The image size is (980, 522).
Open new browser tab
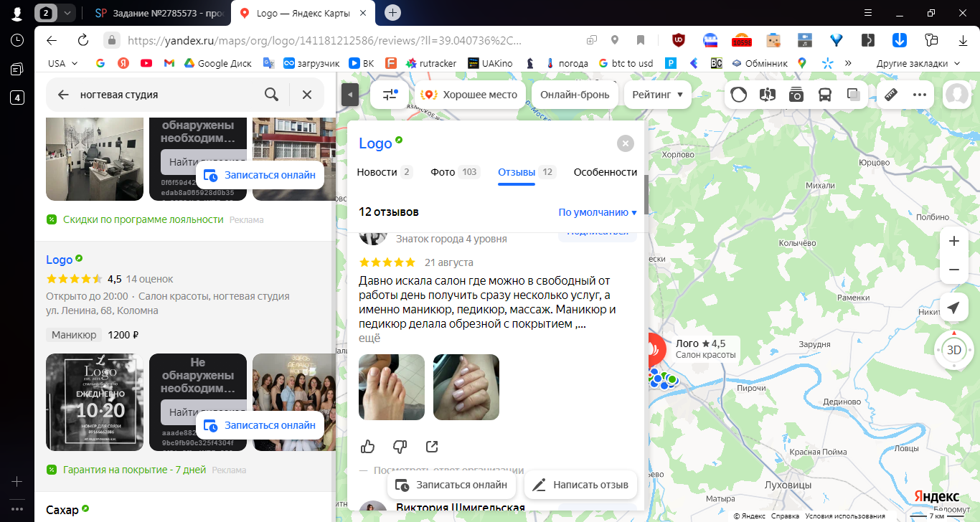(x=393, y=13)
